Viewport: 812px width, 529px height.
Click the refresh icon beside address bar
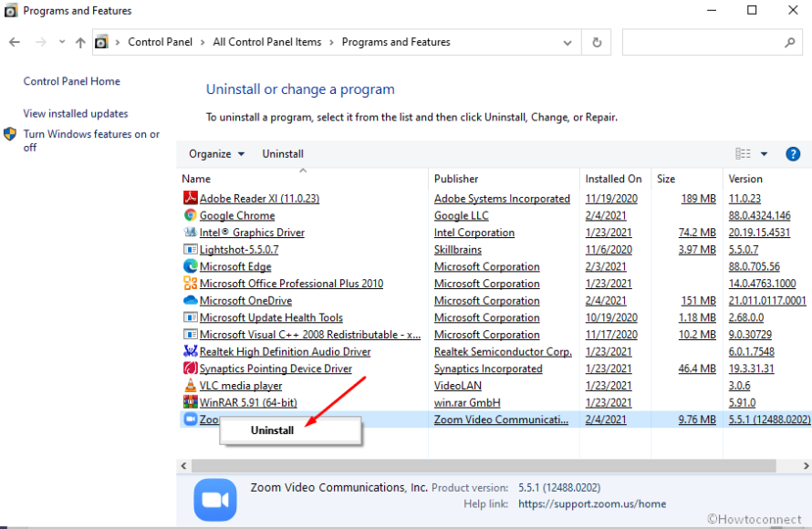coord(597,42)
